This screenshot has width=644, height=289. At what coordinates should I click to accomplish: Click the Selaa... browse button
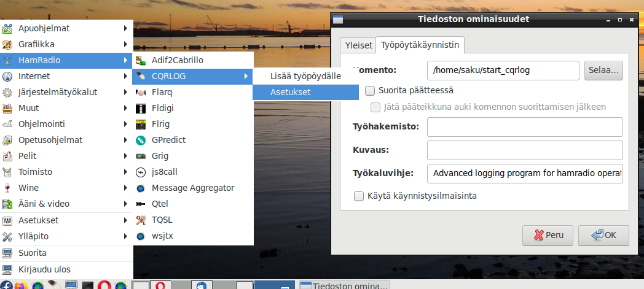[x=603, y=71]
